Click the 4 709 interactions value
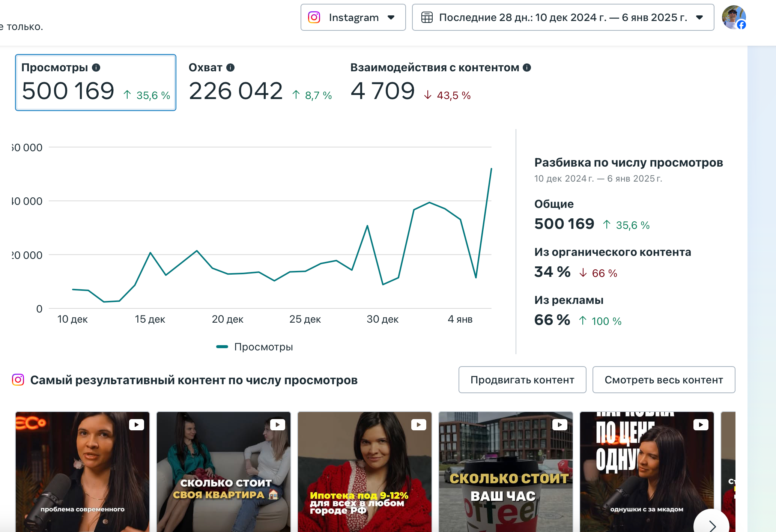Image resolution: width=776 pixels, height=532 pixels. (383, 91)
